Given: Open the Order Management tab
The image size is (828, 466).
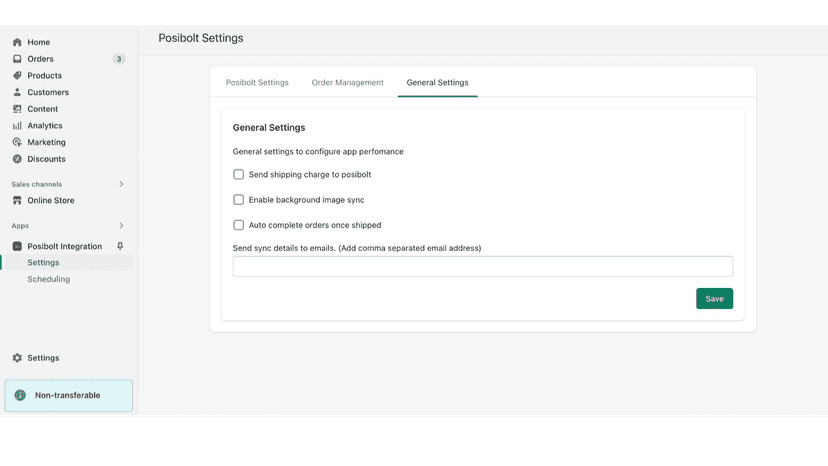Looking at the screenshot, I should (347, 82).
